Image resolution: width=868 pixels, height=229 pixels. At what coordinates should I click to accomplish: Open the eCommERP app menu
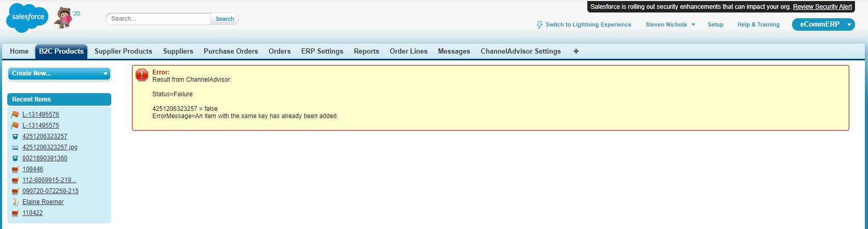[823, 24]
